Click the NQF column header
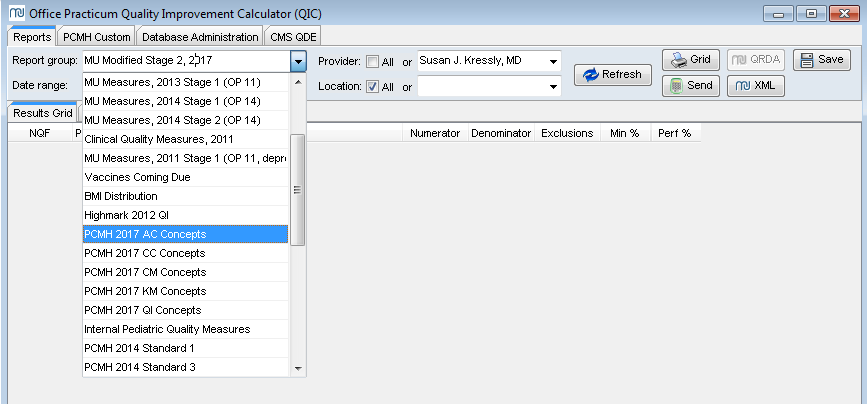Image resolution: width=867 pixels, height=404 pixels. pos(40,133)
